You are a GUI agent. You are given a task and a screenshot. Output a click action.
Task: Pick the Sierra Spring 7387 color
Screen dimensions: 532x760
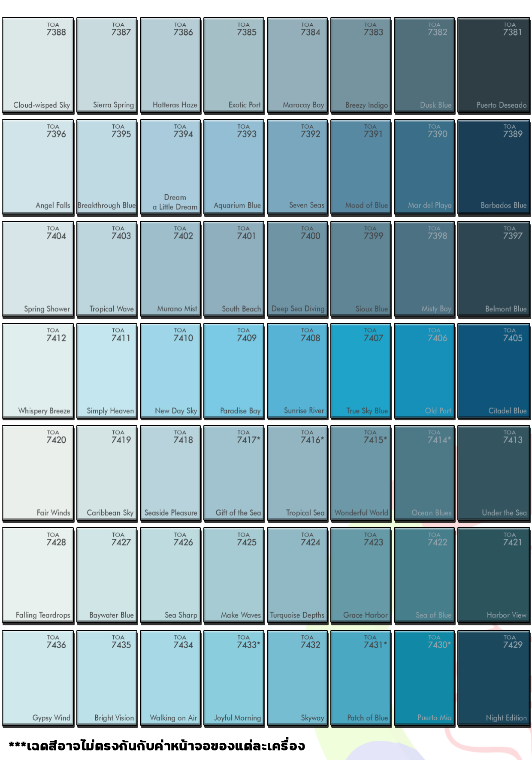coord(107,66)
